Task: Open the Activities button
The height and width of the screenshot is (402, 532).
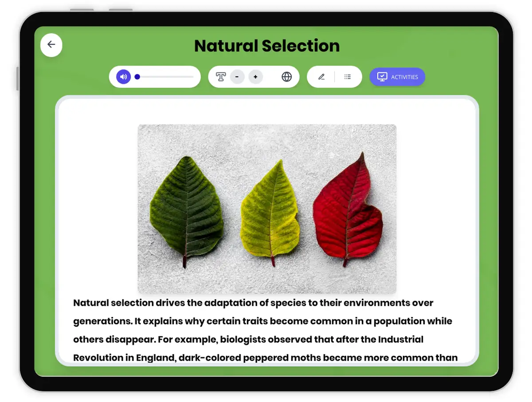Action: (397, 77)
